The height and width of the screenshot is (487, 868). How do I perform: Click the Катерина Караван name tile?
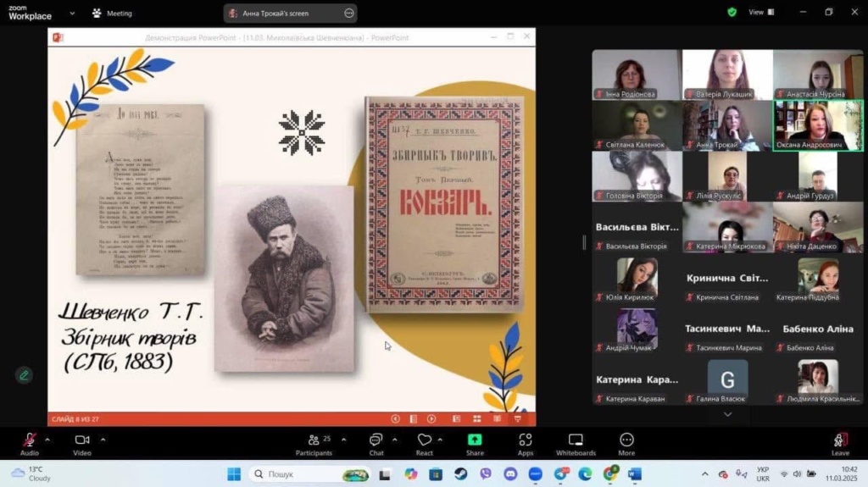(637, 385)
